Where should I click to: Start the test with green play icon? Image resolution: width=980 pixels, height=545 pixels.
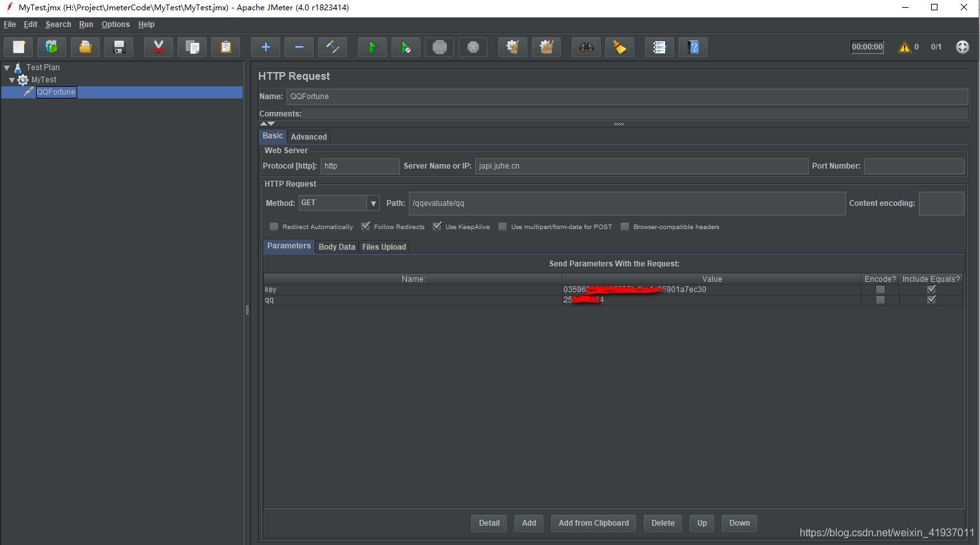coord(372,47)
